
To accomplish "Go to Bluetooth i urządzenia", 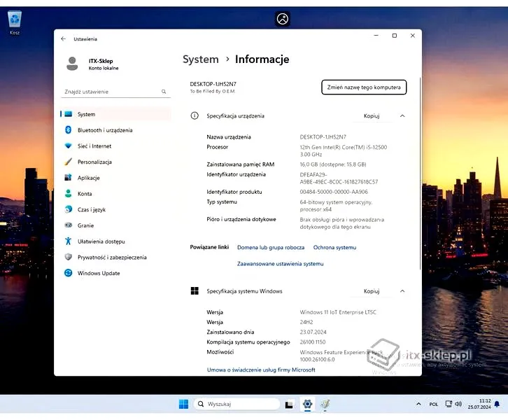I will click(x=115, y=130).
